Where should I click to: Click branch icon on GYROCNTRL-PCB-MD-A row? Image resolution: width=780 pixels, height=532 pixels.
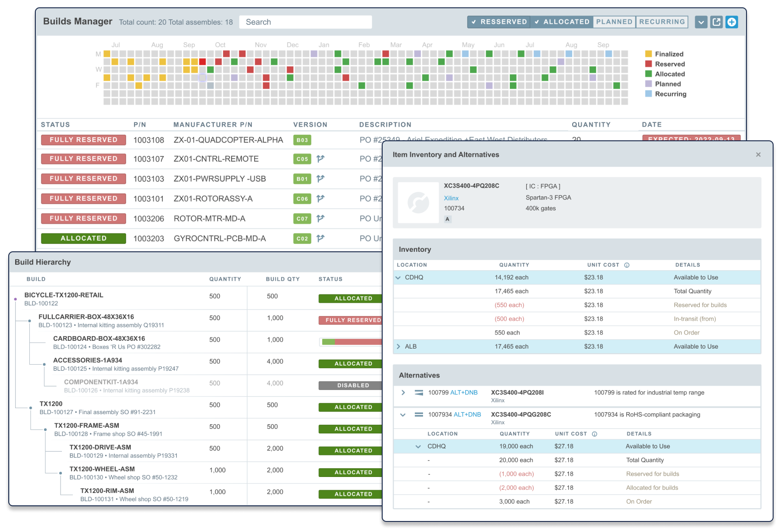(x=321, y=238)
